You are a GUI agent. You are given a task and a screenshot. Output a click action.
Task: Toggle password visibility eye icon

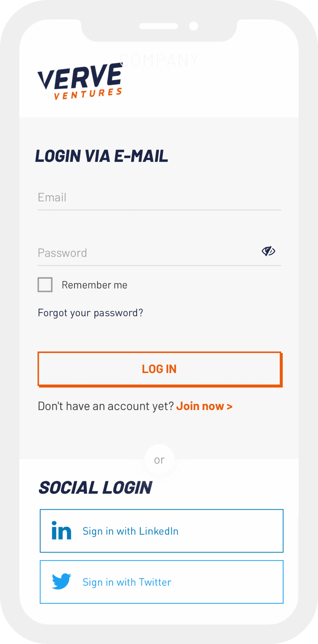tap(268, 251)
